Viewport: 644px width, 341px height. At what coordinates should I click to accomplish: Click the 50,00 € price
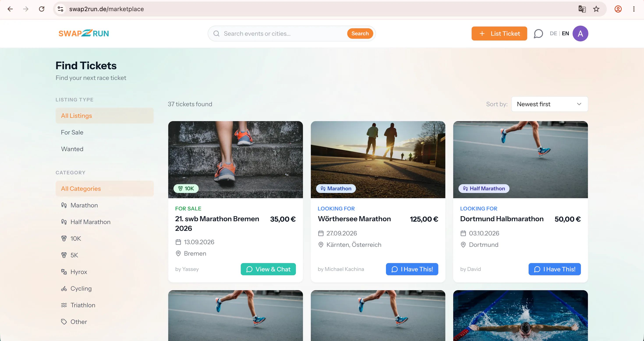(x=568, y=219)
